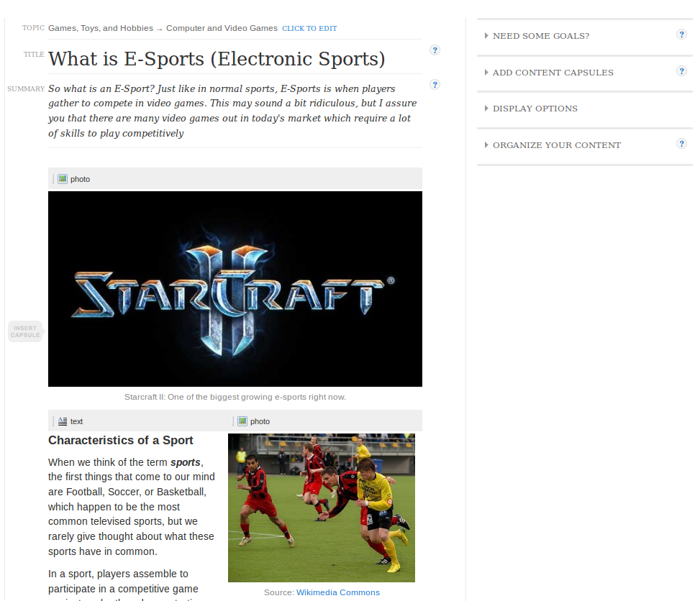Select the Starcraft II logo image
Viewport: 700px width, 601px height.
click(x=235, y=289)
